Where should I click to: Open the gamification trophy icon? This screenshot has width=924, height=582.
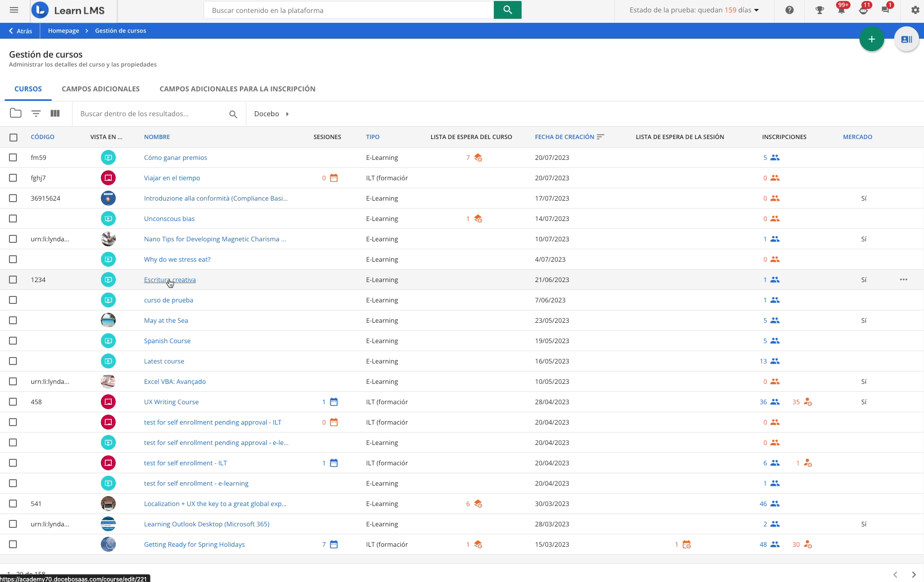[820, 10]
